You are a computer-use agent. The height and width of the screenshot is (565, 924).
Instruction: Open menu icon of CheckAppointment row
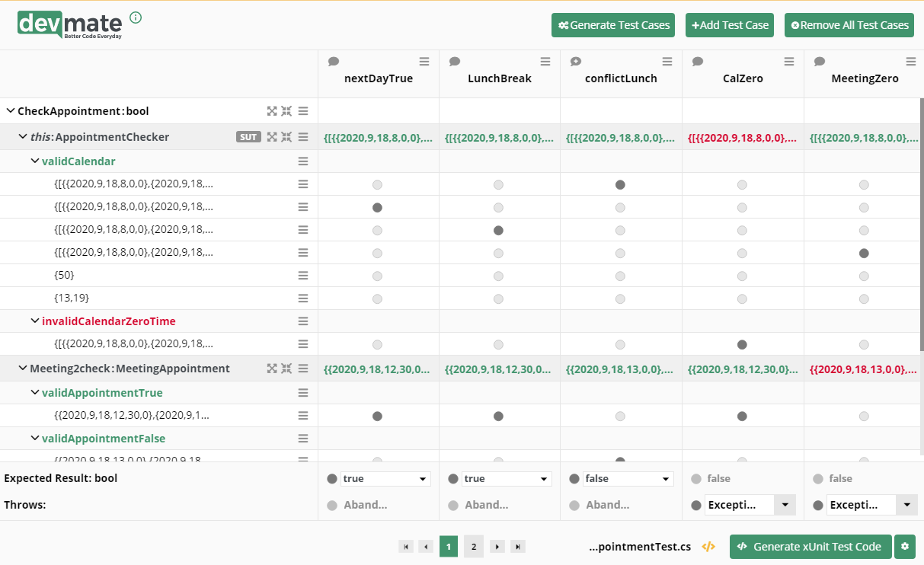pyautogui.click(x=303, y=111)
